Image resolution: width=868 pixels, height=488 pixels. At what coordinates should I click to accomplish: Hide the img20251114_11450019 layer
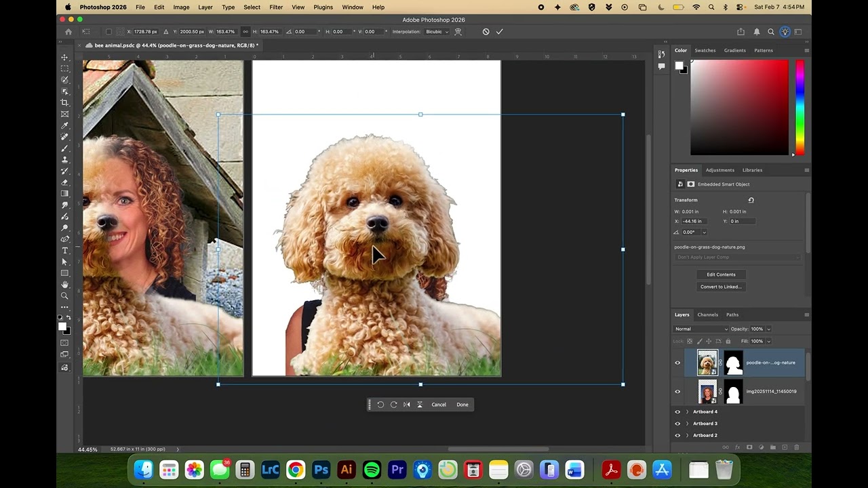click(677, 392)
